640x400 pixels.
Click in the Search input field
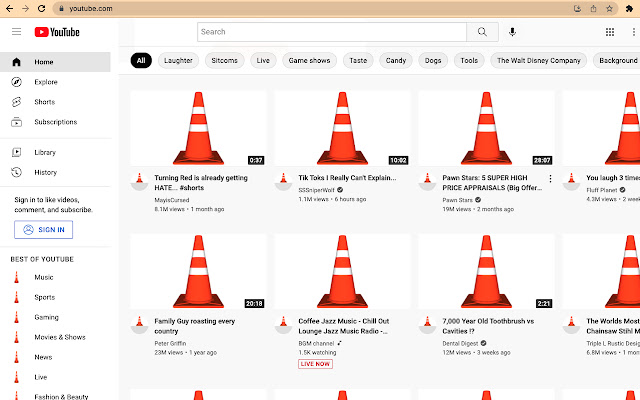tap(332, 32)
